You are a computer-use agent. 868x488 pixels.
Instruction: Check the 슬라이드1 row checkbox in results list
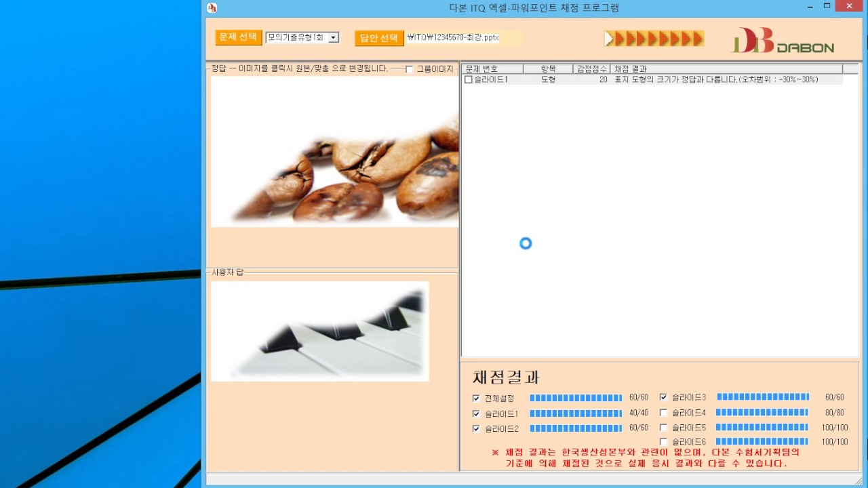(468, 79)
